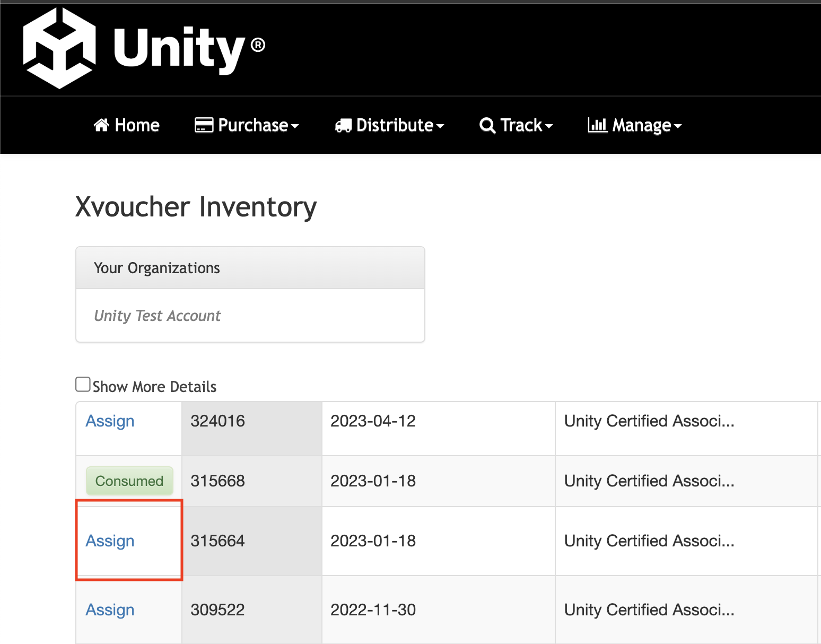This screenshot has height=644, width=821.
Task: Assign voucher 309522
Action: [110, 610]
